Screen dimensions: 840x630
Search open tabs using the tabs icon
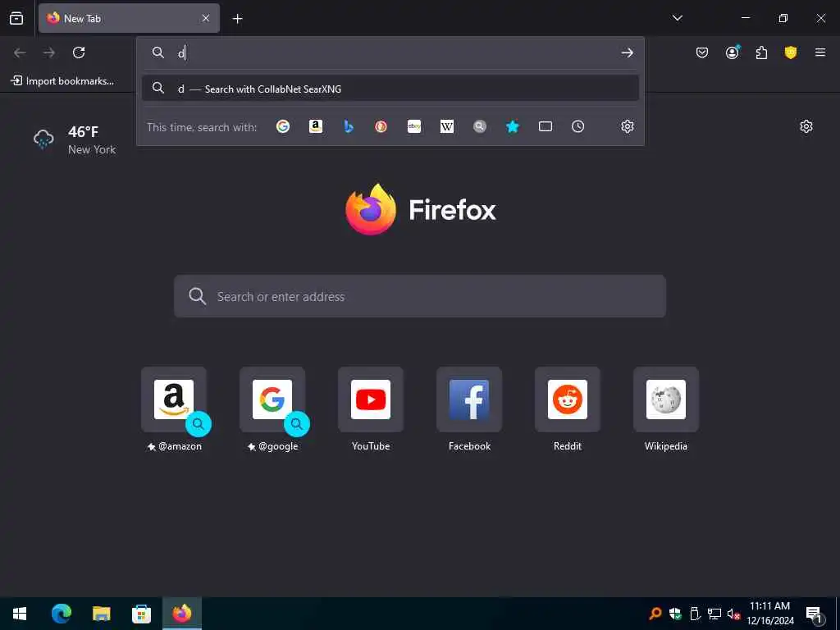546,126
